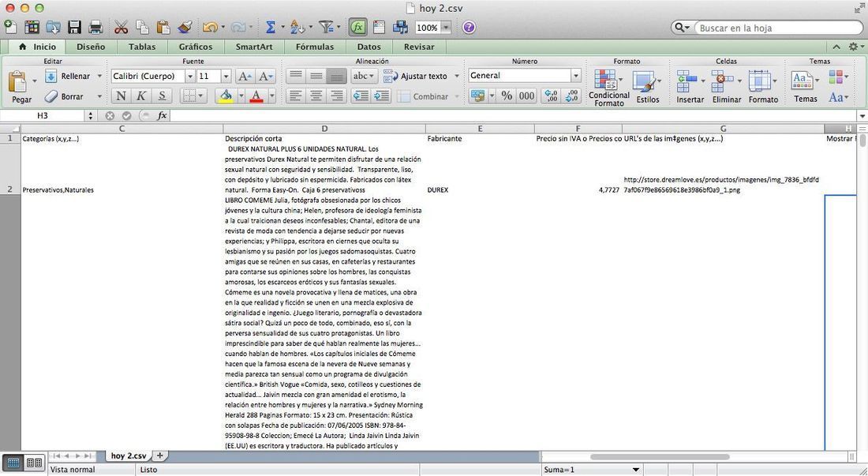Image resolution: width=868 pixels, height=476 pixels.
Task: Switch to the Diseño ribbon tab
Action: [91, 47]
